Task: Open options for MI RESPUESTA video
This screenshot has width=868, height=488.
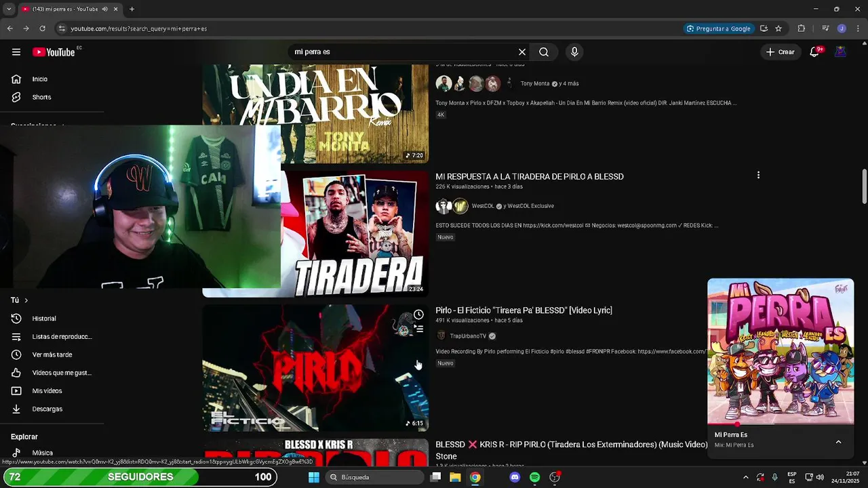Action: click(758, 176)
